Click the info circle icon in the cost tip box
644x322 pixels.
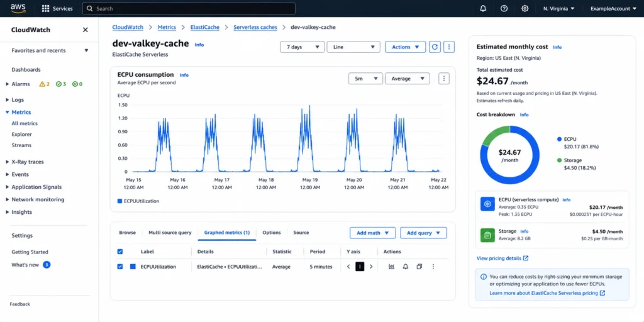[484, 277]
